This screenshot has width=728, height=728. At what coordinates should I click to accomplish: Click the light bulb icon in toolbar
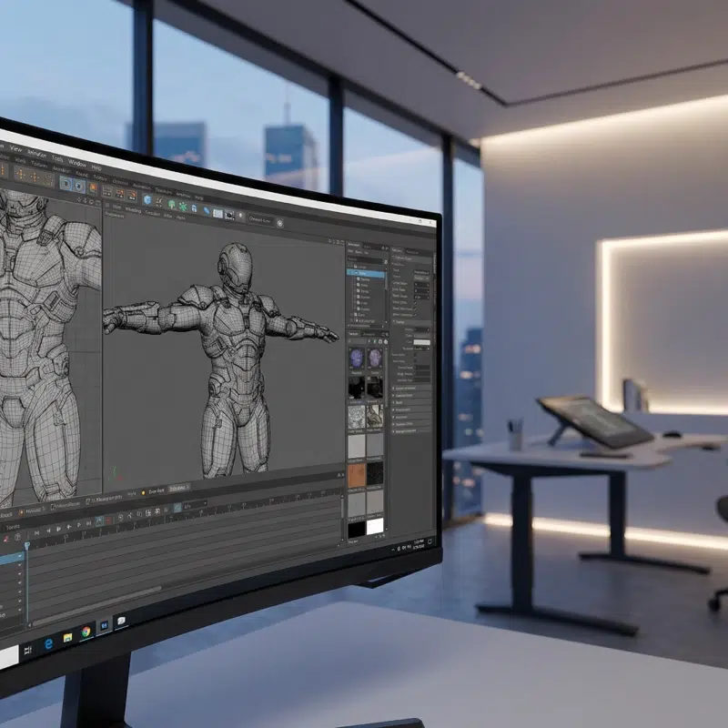240,216
